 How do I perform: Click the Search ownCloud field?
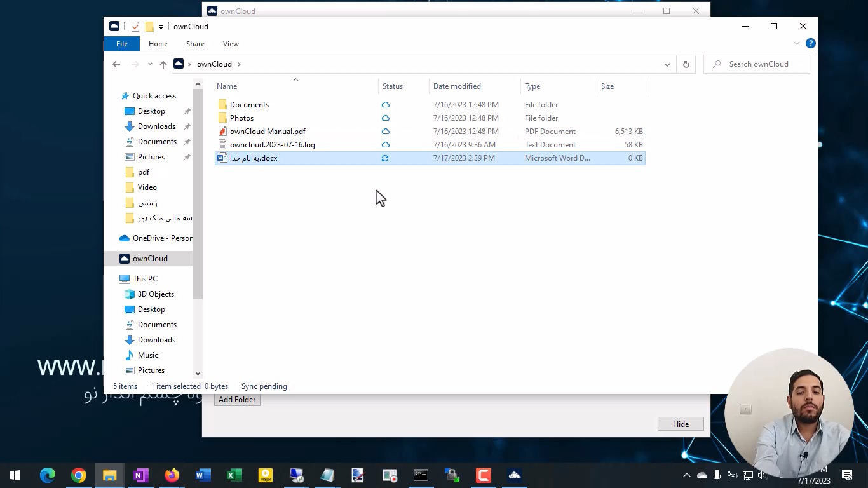tap(757, 64)
